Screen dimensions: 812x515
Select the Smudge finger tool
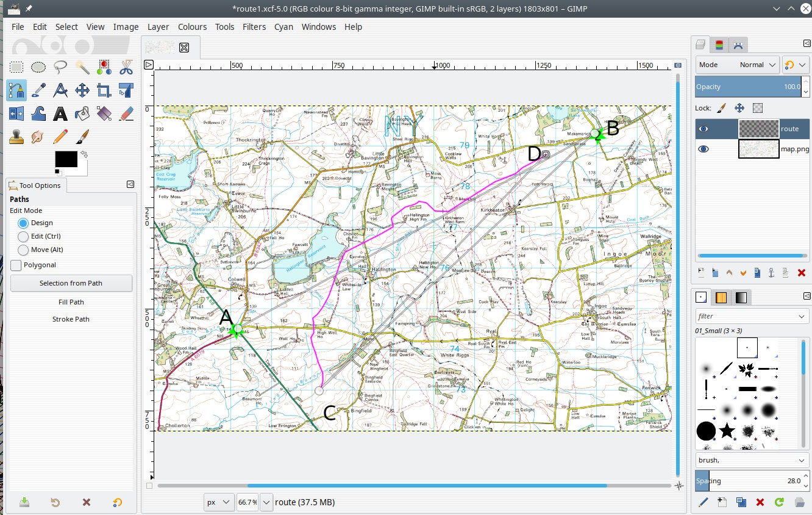click(x=38, y=137)
